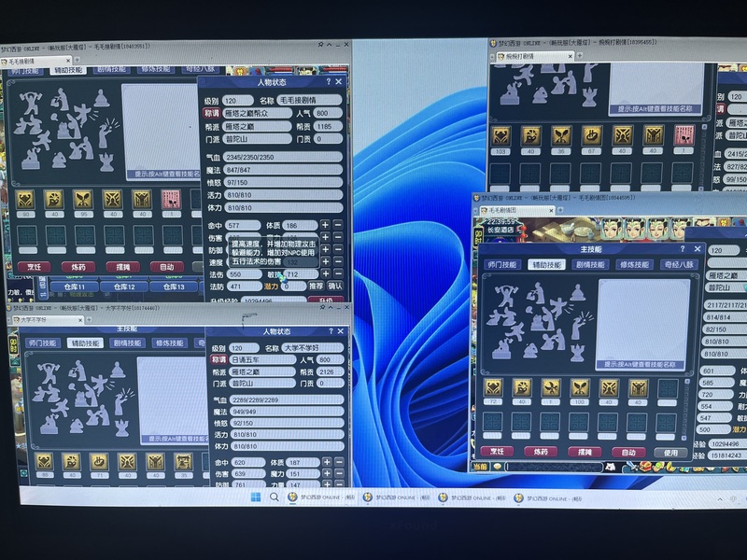The height and width of the screenshot is (560, 747).
Task: Select the level 95 skill icon in 毛毛接剧情 window
Action: click(x=83, y=200)
